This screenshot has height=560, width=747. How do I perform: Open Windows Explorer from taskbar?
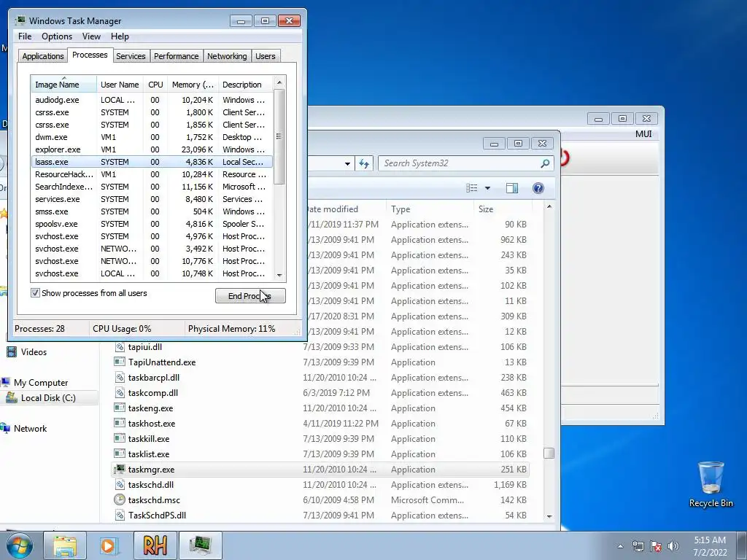click(65, 545)
